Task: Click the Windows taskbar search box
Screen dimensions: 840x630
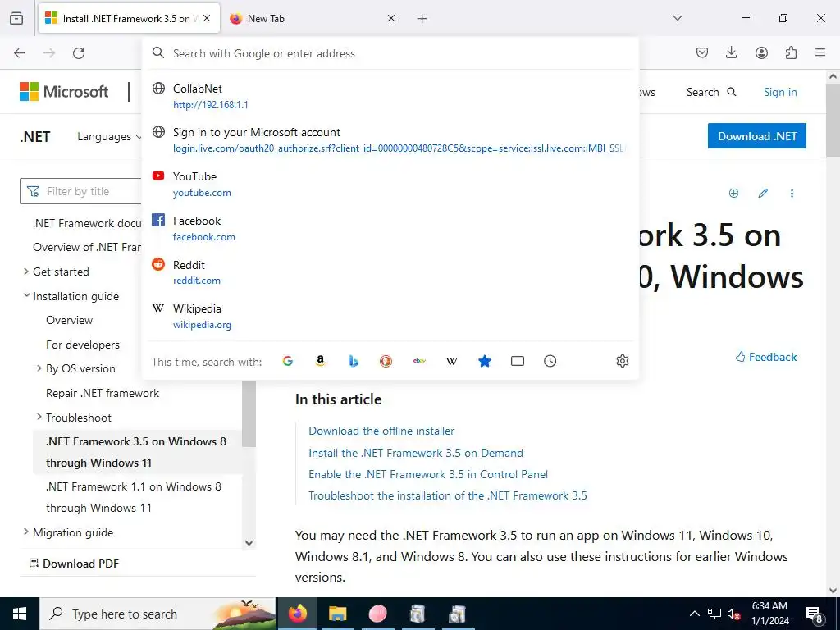Action: coord(157,614)
